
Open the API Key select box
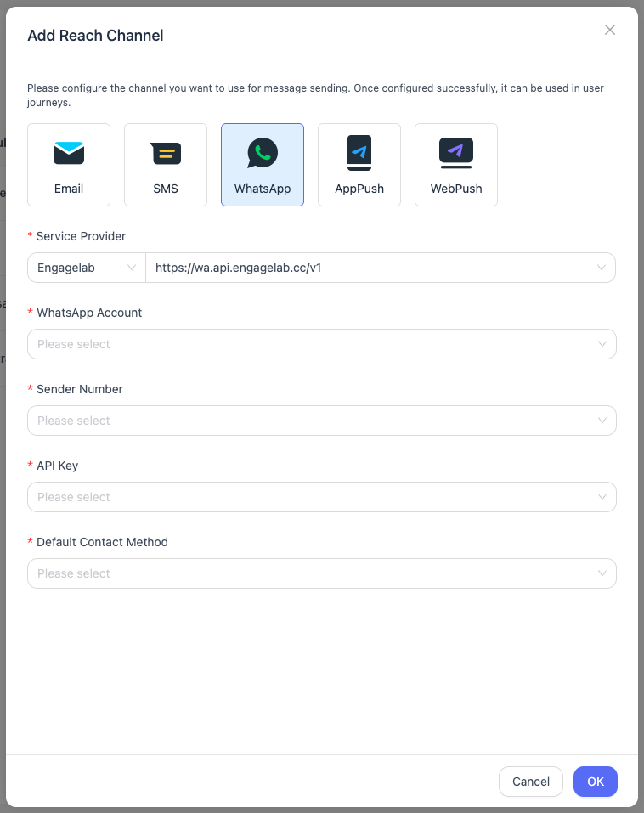click(x=321, y=497)
